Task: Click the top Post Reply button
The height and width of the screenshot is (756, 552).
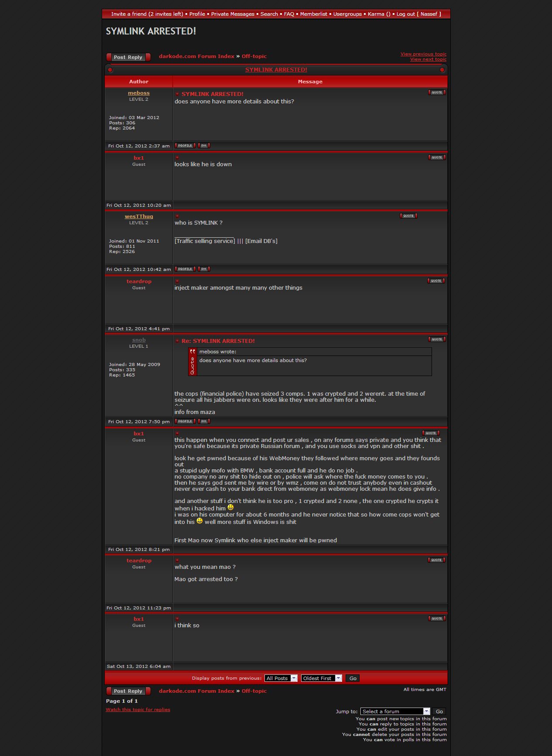Action: pos(128,57)
